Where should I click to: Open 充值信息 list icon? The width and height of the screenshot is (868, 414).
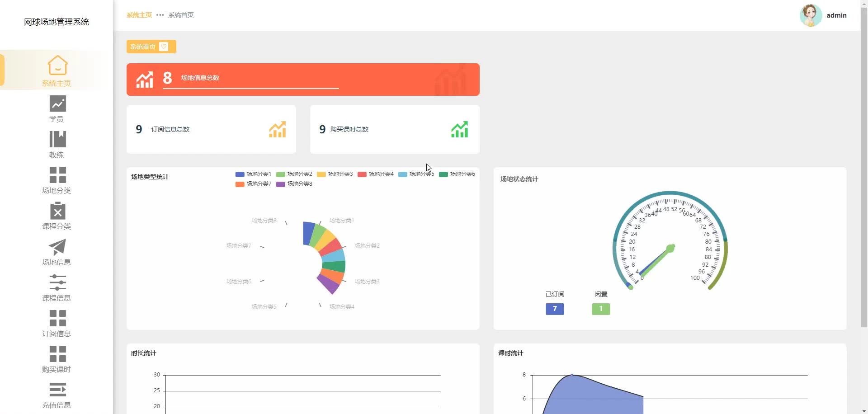(57, 390)
